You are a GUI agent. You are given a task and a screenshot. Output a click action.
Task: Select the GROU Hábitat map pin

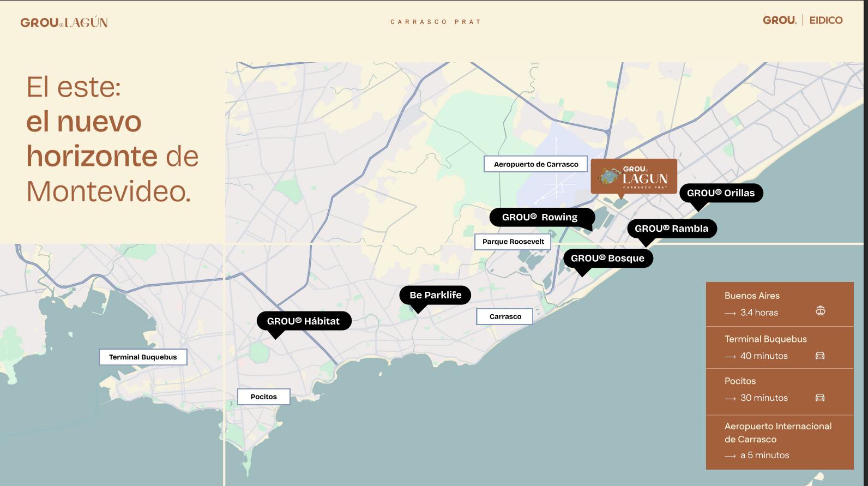(x=304, y=321)
